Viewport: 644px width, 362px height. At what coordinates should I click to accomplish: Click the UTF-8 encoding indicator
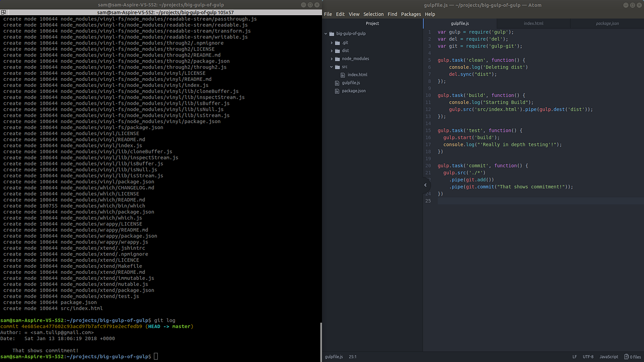pos(588,356)
